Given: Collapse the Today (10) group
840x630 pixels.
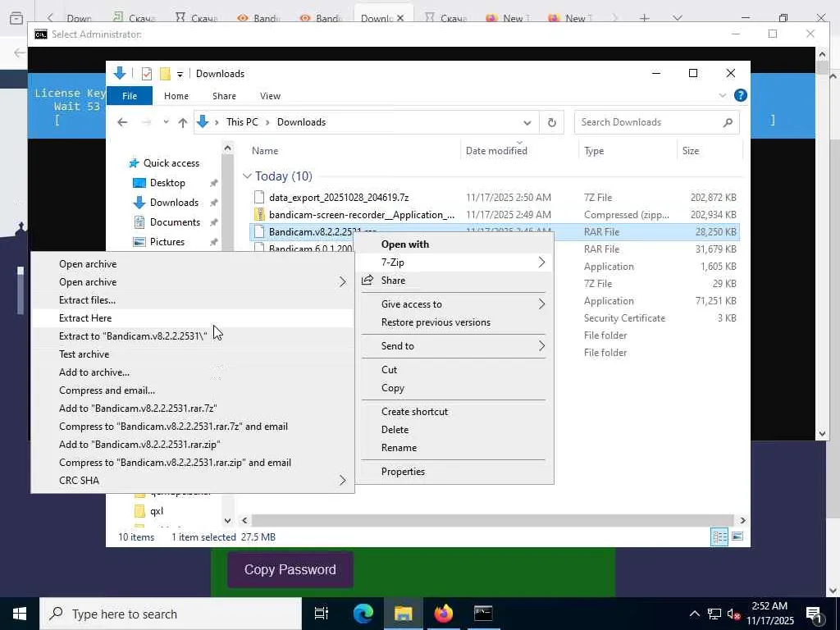Looking at the screenshot, I should pos(247,176).
